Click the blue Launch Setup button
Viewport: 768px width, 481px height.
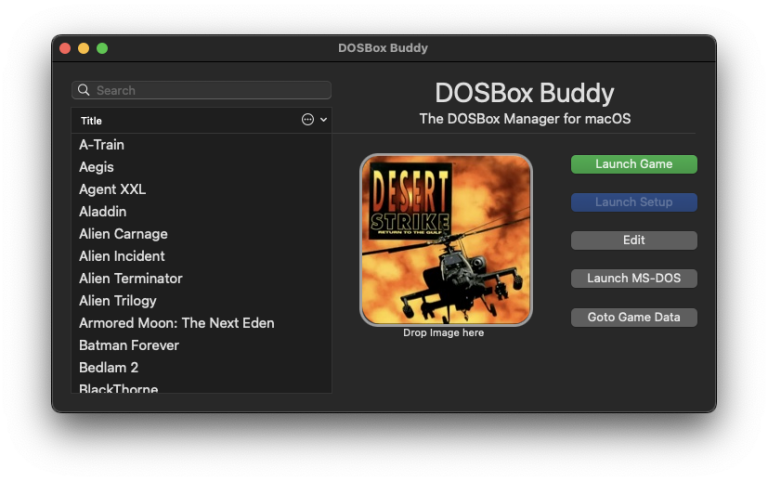[634, 202]
